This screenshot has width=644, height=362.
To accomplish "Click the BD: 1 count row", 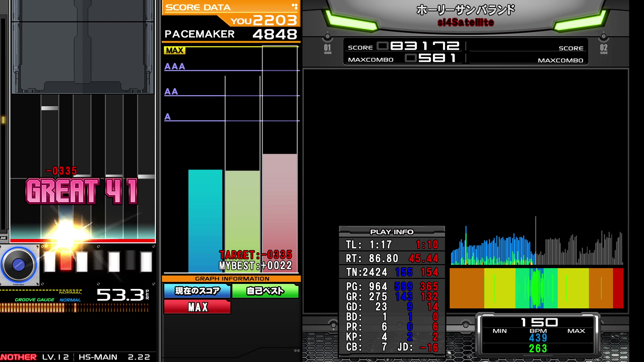I will pyautogui.click(x=392, y=317).
